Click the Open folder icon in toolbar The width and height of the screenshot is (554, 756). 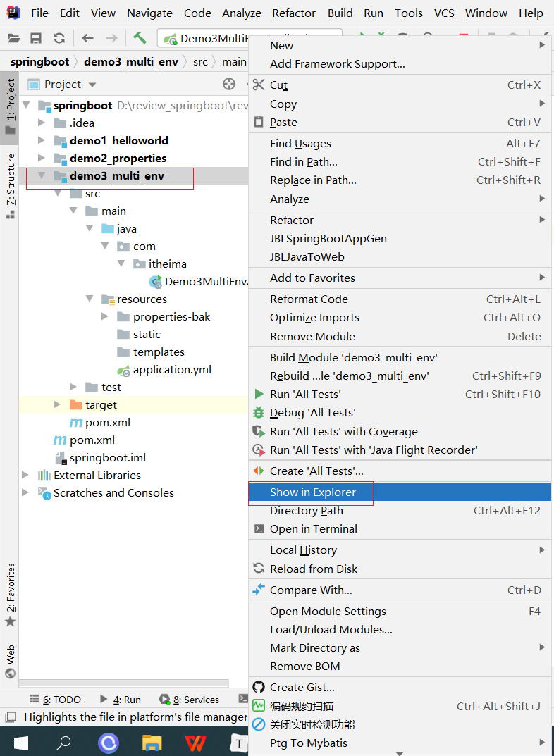tap(13, 39)
